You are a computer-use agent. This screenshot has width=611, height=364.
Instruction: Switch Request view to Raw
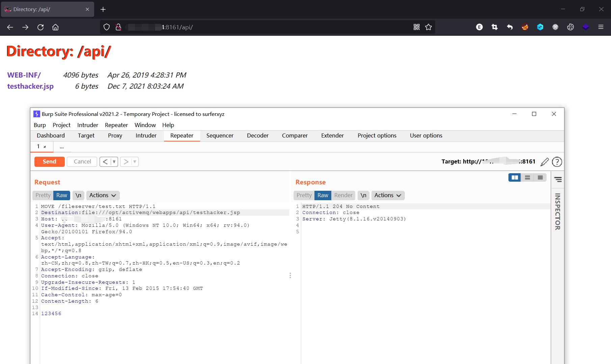[x=62, y=195]
